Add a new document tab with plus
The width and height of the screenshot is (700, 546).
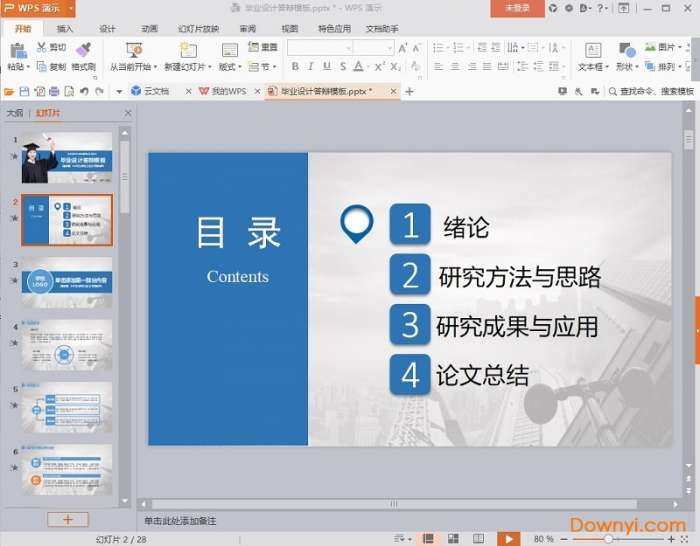409,92
